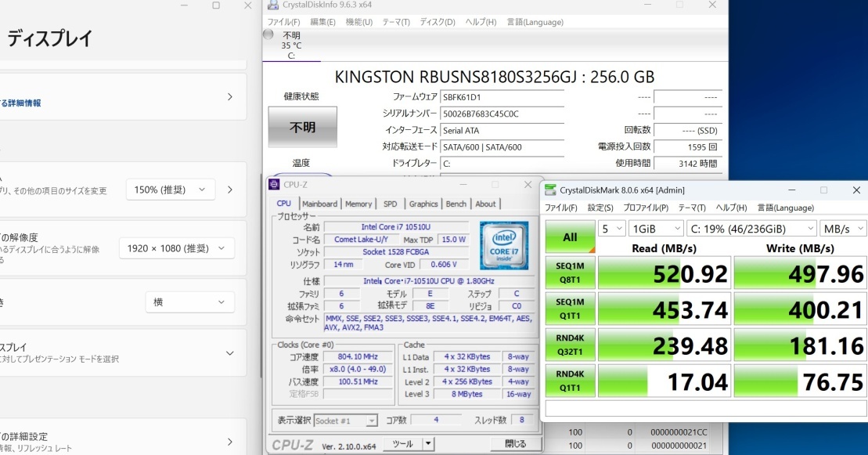Switch to the Memory tab in CPU-Z
The image size is (868, 455).
[x=358, y=204]
